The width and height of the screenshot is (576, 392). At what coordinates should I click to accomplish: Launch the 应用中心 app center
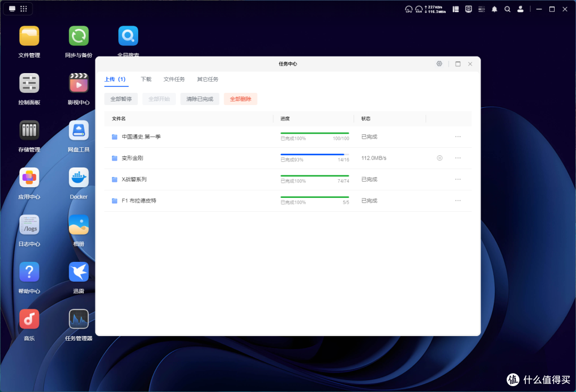point(29,178)
